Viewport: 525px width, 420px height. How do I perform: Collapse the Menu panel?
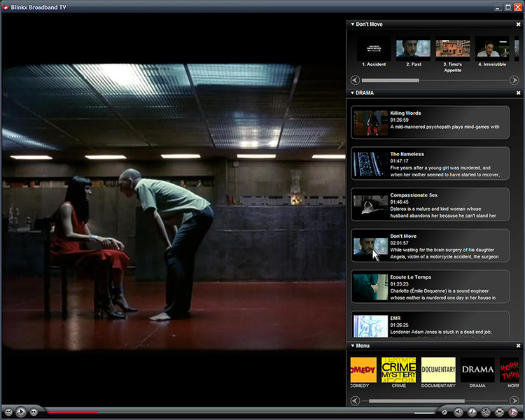point(352,346)
